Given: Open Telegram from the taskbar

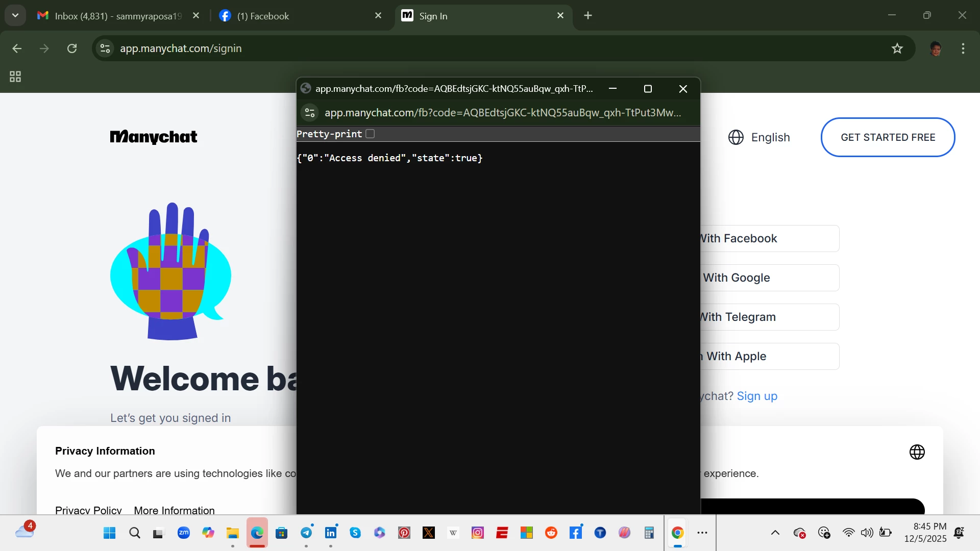Looking at the screenshot, I should [306, 533].
